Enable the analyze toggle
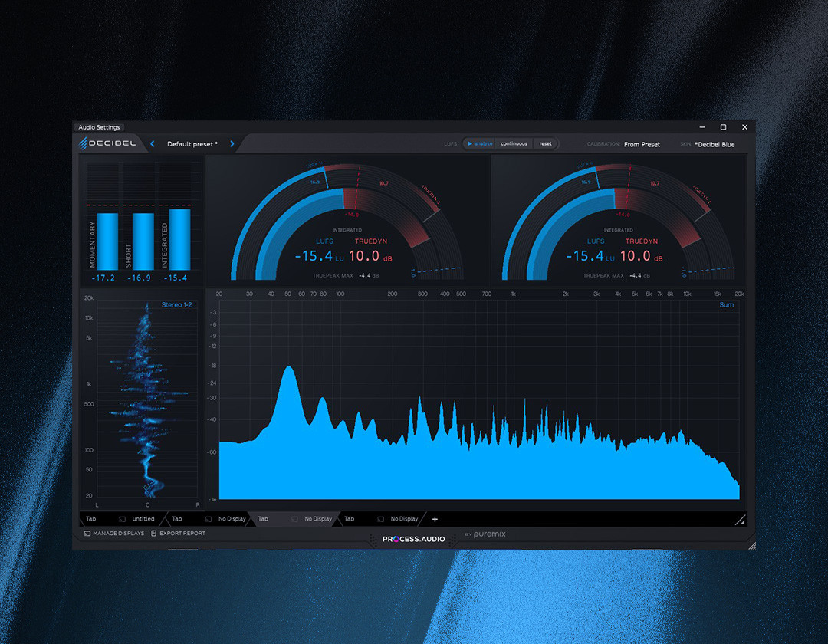This screenshot has height=644, width=828. pos(479,143)
